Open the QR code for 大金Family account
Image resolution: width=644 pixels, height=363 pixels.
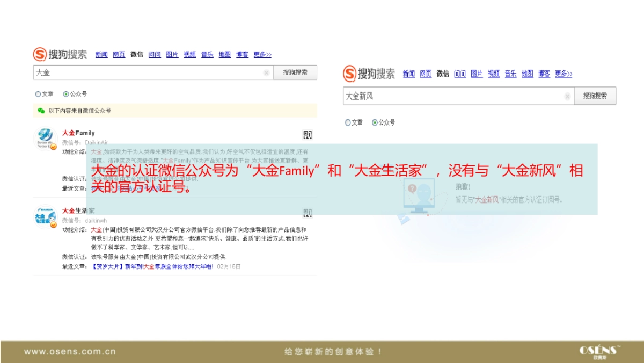pos(307,135)
